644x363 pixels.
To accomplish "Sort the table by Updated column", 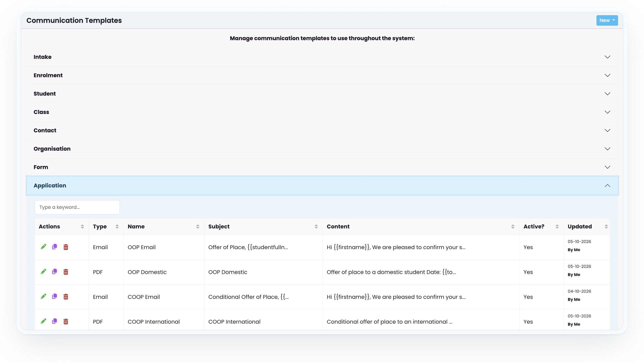I will pos(606,226).
